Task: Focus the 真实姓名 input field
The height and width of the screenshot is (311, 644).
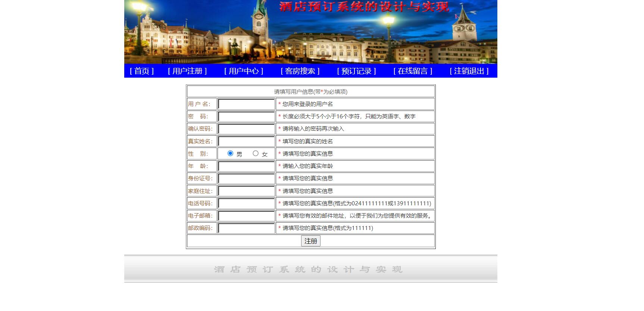Action: click(x=246, y=141)
